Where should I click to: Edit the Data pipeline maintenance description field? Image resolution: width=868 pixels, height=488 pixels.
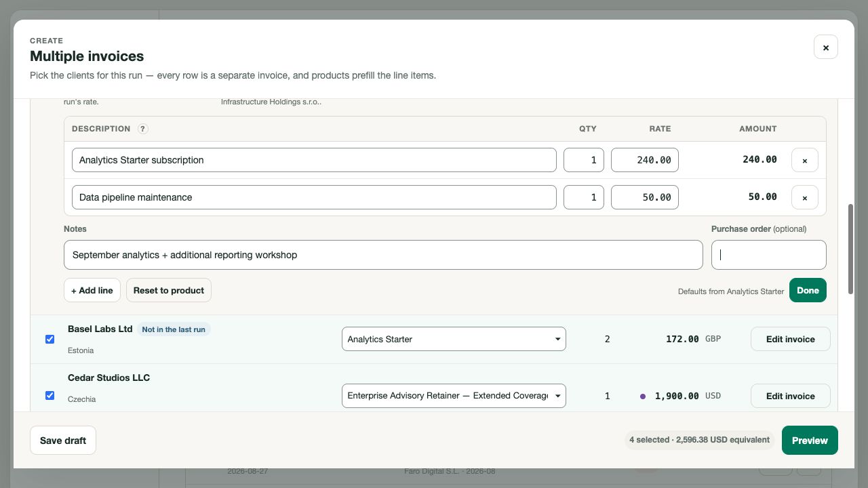tap(314, 197)
